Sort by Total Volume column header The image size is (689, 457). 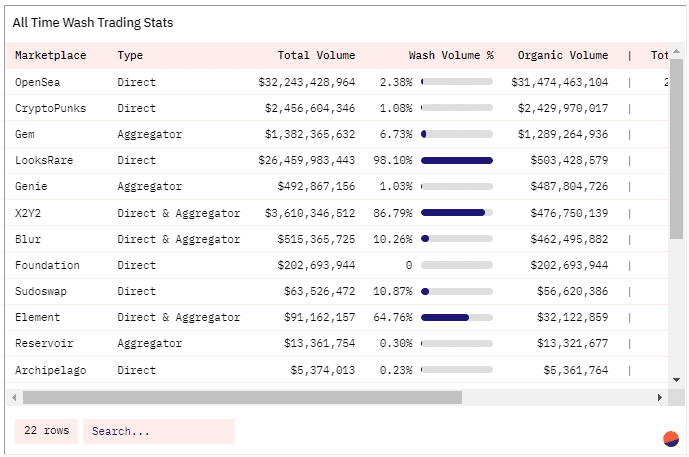(316, 55)
